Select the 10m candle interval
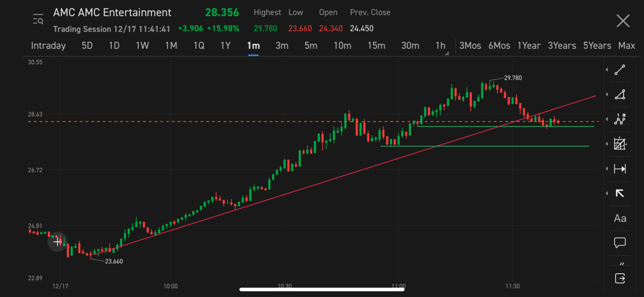Image resolution: width=644 pixels, height=297 pixels. pyautogui.click(x=343, y=45)
